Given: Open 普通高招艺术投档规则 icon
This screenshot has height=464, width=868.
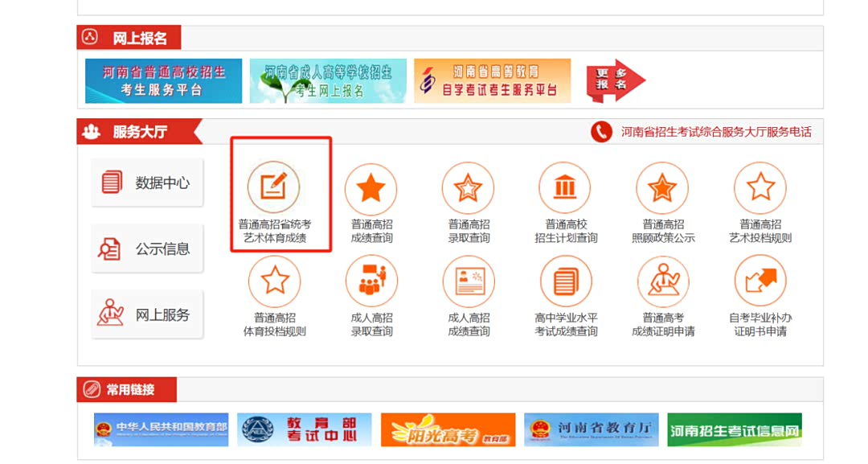Looking at the screenshot, I should point(760,188).
